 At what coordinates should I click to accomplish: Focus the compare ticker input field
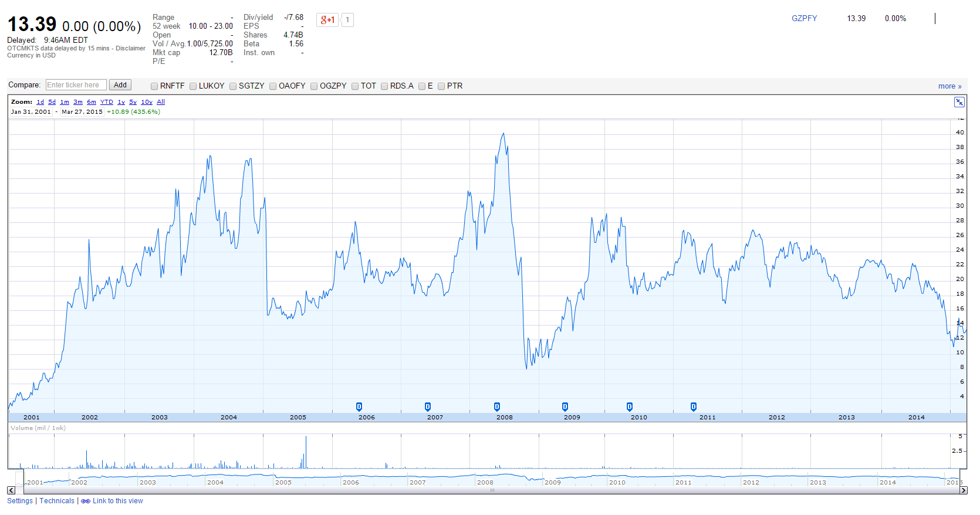[76, 85]
